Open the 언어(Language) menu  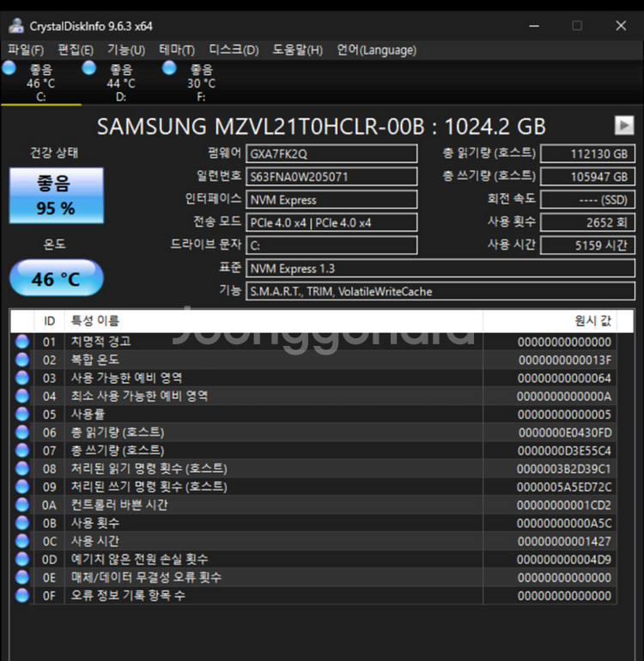pos(377,50)
